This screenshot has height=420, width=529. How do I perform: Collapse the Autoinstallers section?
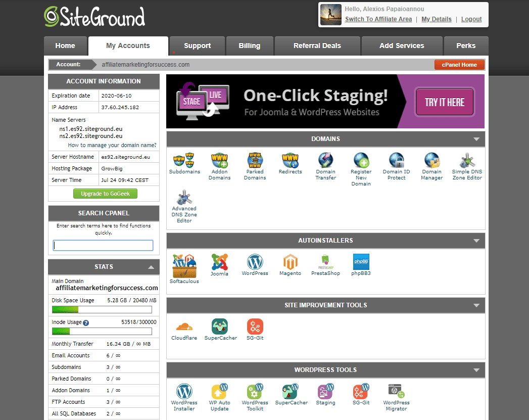(x=476, y=241)
